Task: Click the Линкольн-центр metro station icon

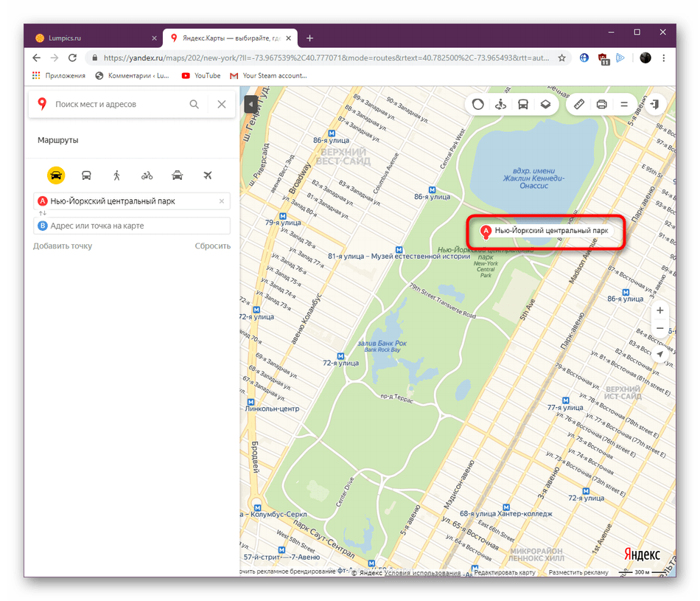Action: 251,402
